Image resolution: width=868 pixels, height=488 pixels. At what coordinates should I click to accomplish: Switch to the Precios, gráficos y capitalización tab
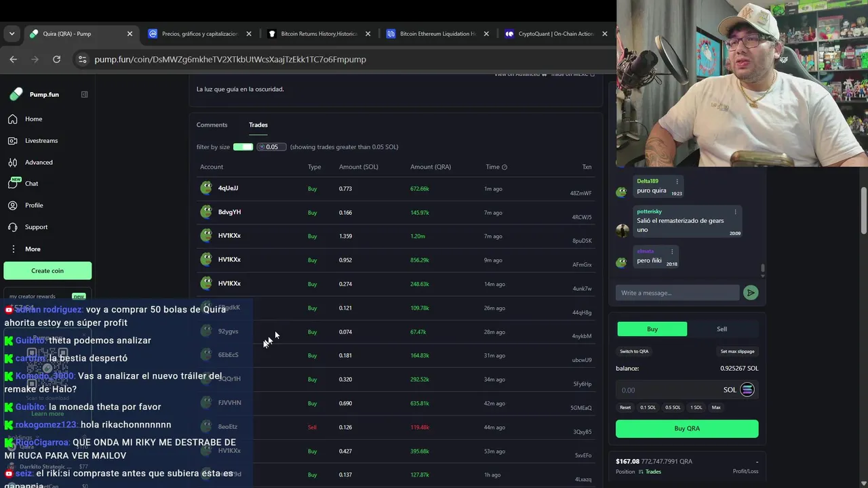[199, 34]
